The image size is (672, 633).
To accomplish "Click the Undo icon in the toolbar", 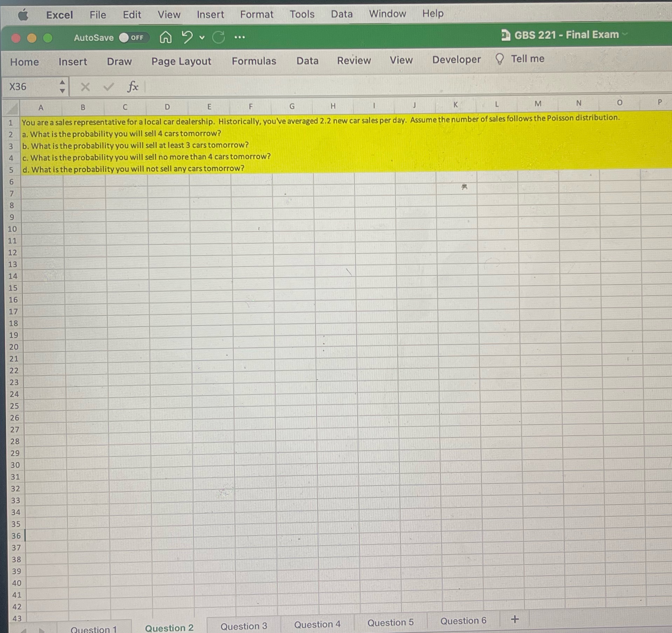I will coord(187,37).
